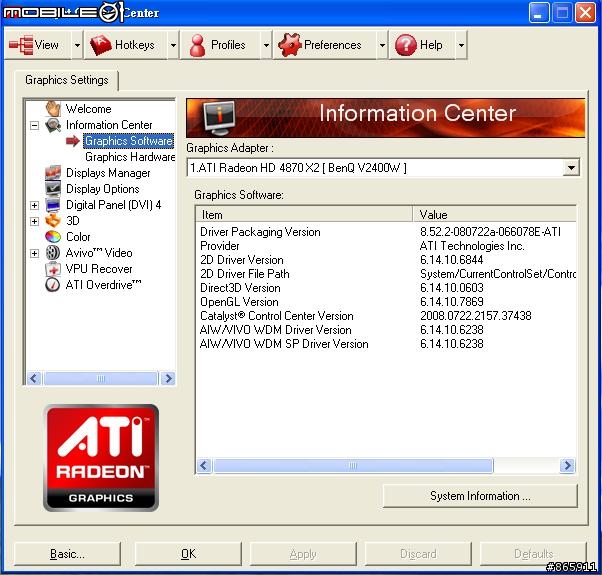Select Graphics Hardware tree item
602x575 pixels.
pyautogui.click(x=130, y=157)
